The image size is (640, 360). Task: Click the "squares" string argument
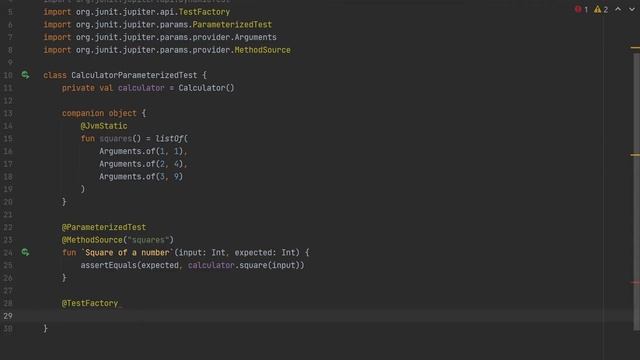click(148, 240)
